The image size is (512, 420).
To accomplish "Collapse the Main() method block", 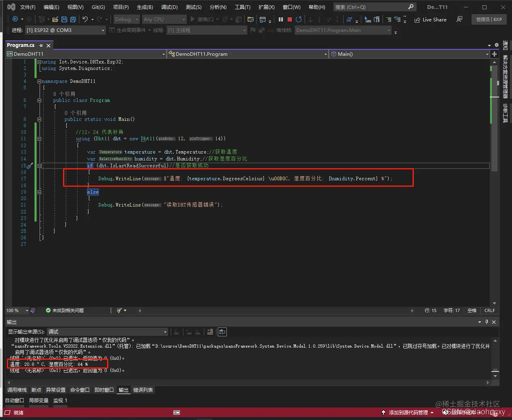I will (x=39, y=119).
